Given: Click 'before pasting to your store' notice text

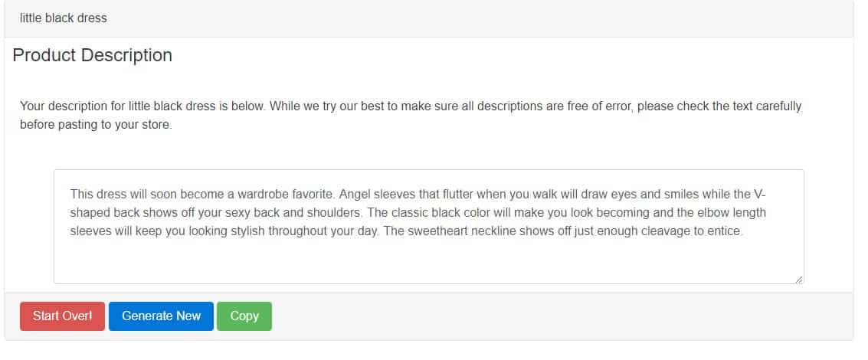Looking at the screenshot, I should tap(96, 125).
